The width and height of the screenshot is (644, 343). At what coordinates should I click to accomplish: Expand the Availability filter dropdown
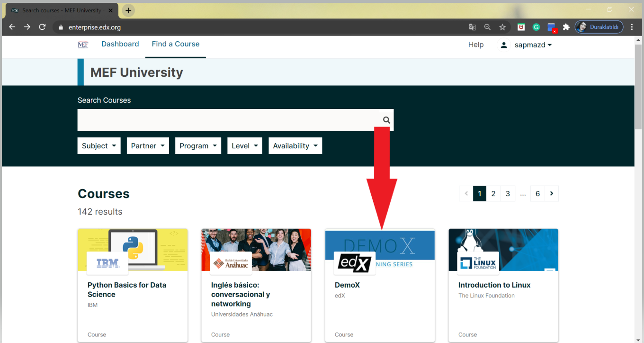(295, 146)
